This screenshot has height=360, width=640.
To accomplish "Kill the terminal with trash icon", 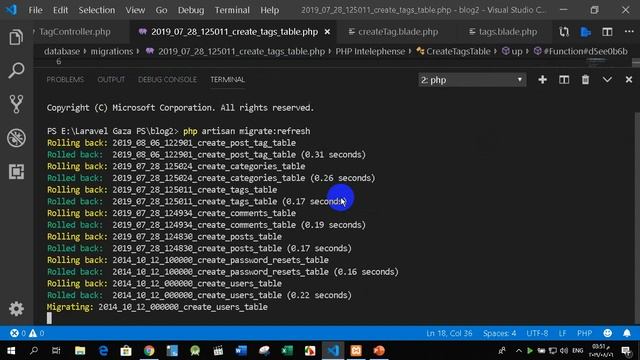I will [585, 80].
